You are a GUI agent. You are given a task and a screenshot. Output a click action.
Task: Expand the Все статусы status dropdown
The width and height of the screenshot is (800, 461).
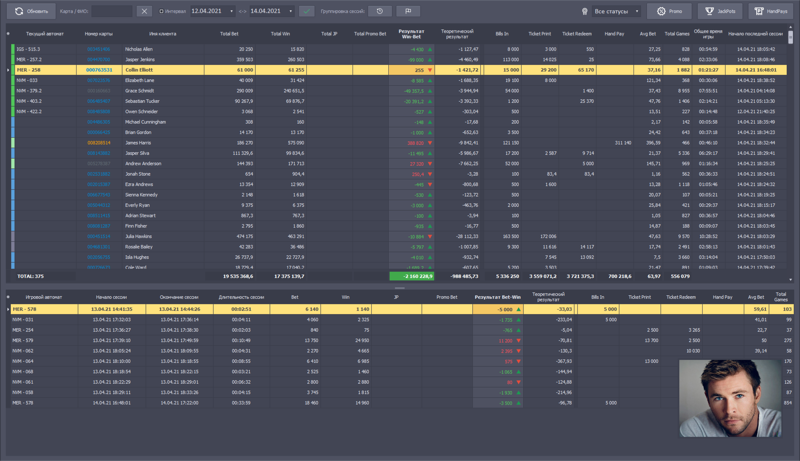pyautogui.click(x=616, y=11)
